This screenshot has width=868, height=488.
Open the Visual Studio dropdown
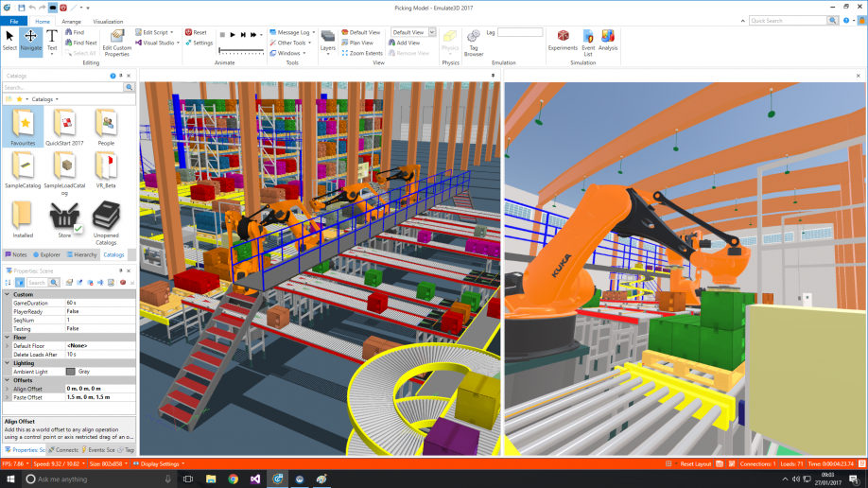pos(157,43)
